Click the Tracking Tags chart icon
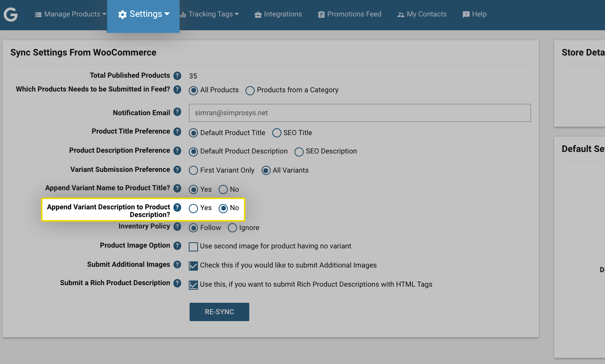Screen dimensions: 605x364 (183, 15)
